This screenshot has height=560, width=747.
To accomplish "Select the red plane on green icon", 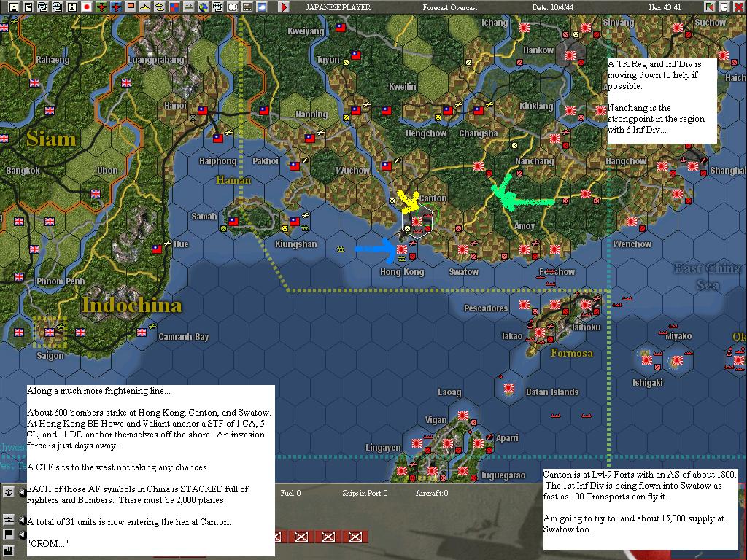I will pos(101,7).
